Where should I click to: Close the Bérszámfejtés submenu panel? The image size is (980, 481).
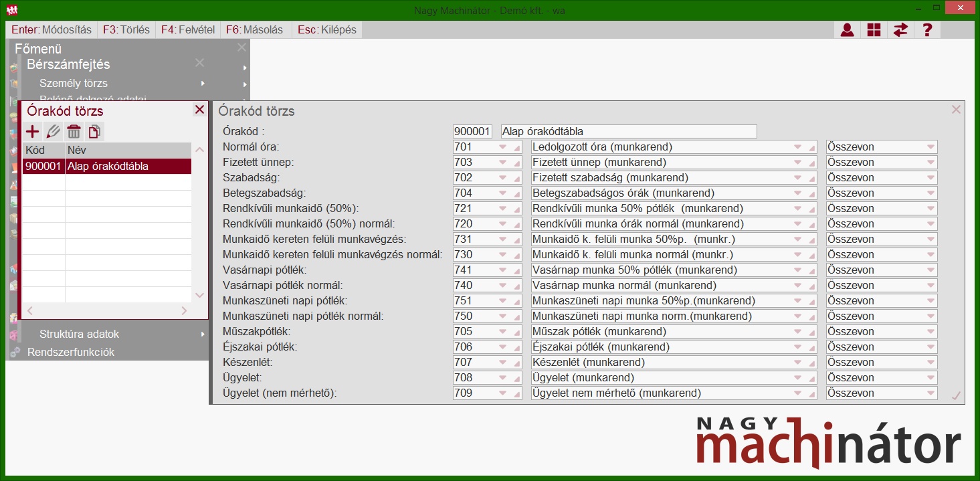(x=199, y=63)
